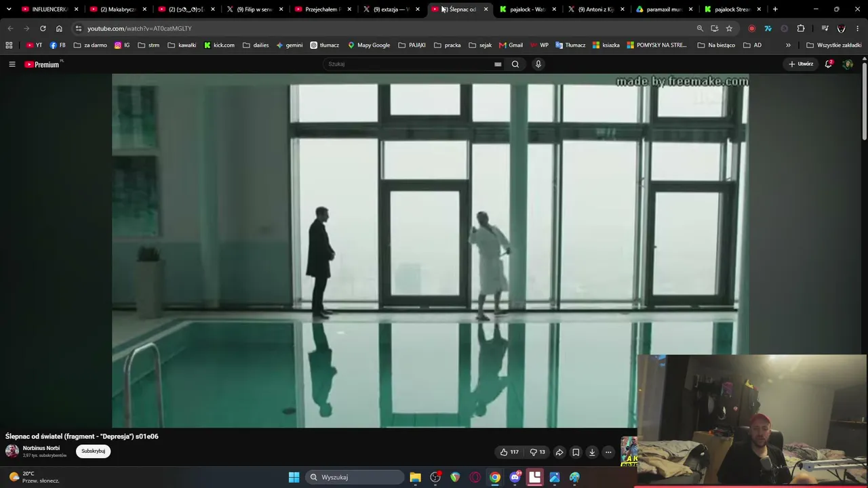This screenshot has height=488, width=868.
Task: Switch to the 'Przejechałem' tab
Action: [x=323, y=9]
